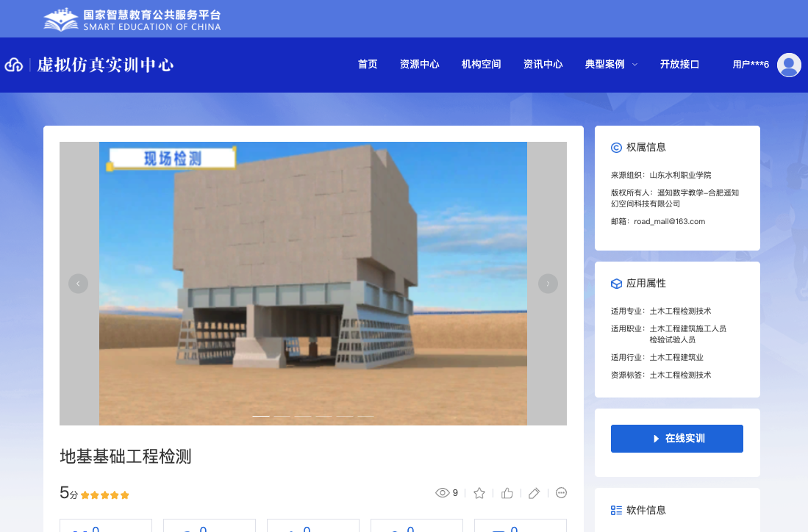The width and height of the screenshot is (808, 532).
Task: Open the 开放接口 link
Action: click(x=679, y=65)
